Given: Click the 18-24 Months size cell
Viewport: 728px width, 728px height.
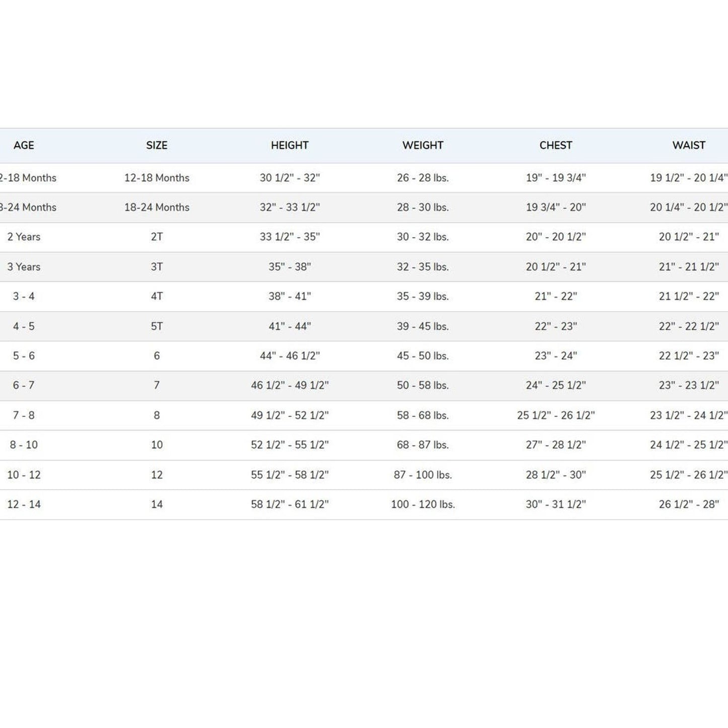Looking at the screenshot, I should [x=157, y=207].
